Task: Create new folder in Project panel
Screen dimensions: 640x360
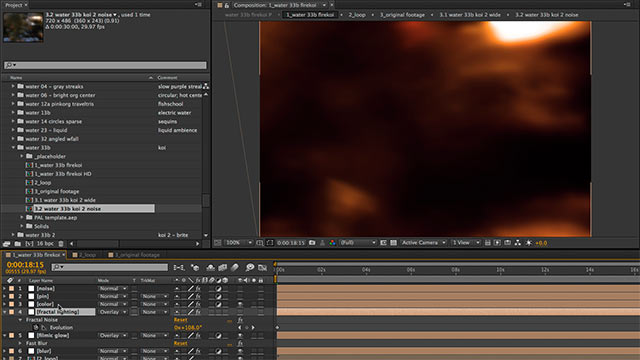Action: pyautogui.click(x=18, y=244)
